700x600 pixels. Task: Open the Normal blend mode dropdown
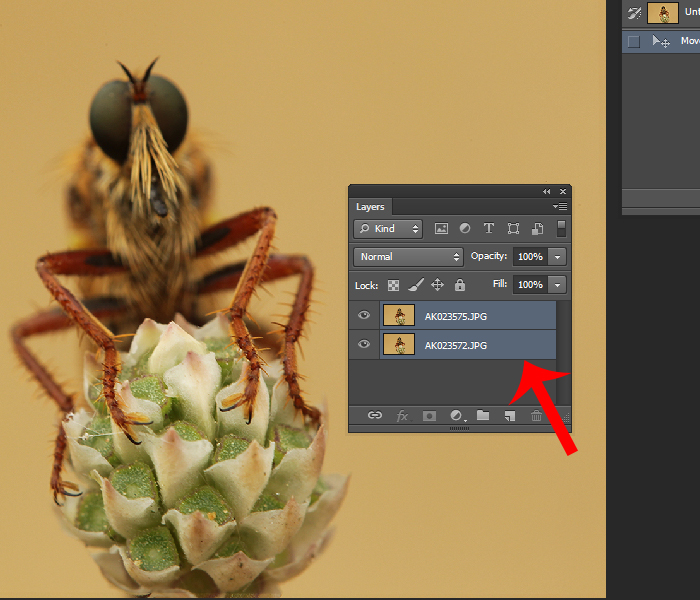(408, 257)
